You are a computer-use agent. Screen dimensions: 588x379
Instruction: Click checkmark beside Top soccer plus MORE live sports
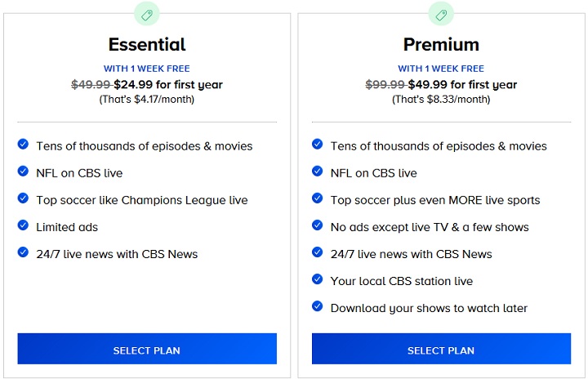click(318, 199)
